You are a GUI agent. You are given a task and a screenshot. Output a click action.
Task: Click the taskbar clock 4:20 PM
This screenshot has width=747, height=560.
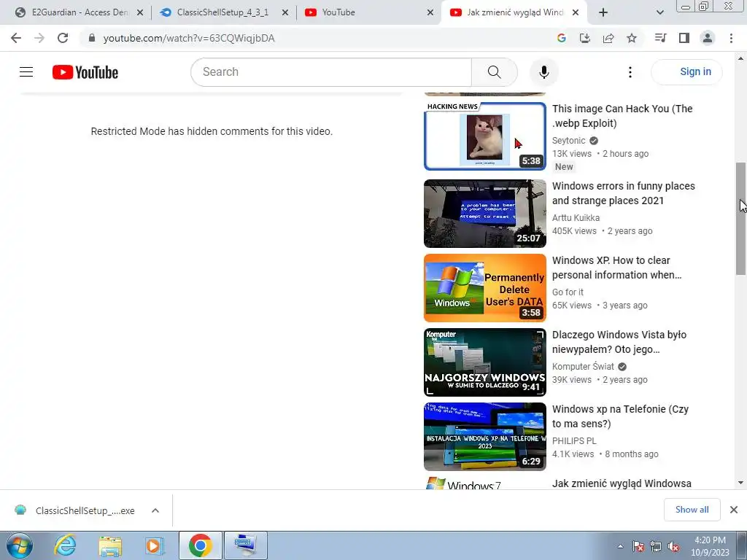click(x=710, y=546)
